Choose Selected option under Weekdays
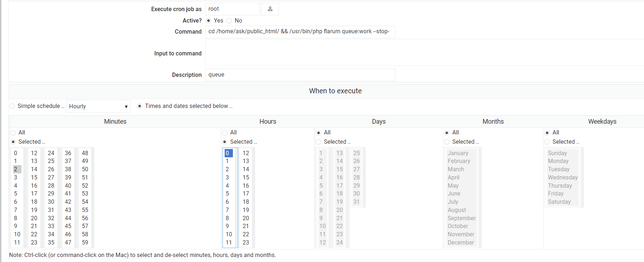The width and height of the screenshot is (644, 262). pyautogui.click(x=547, y=142)
